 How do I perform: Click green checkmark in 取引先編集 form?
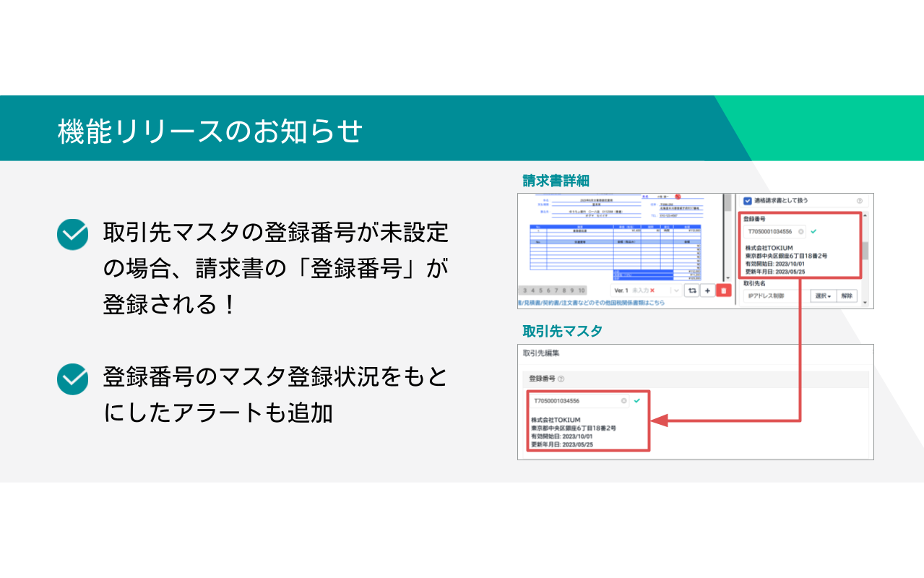click(x=636, y=400)
